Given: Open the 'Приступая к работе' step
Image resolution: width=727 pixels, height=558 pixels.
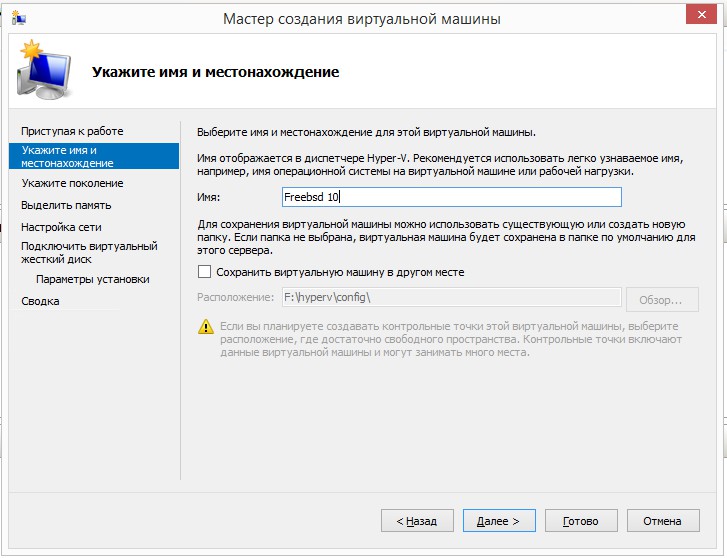Looking at the screenshot, I should (x=72, y=131).
